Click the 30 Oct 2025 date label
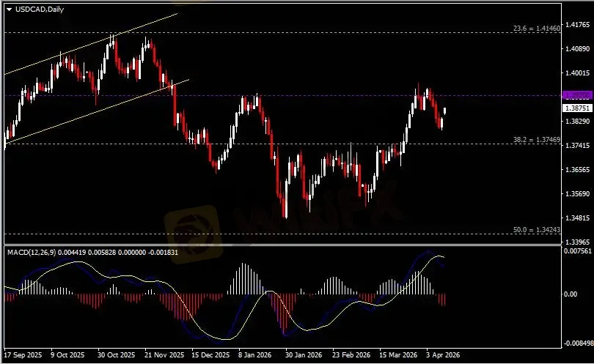 tap(116, 355)
